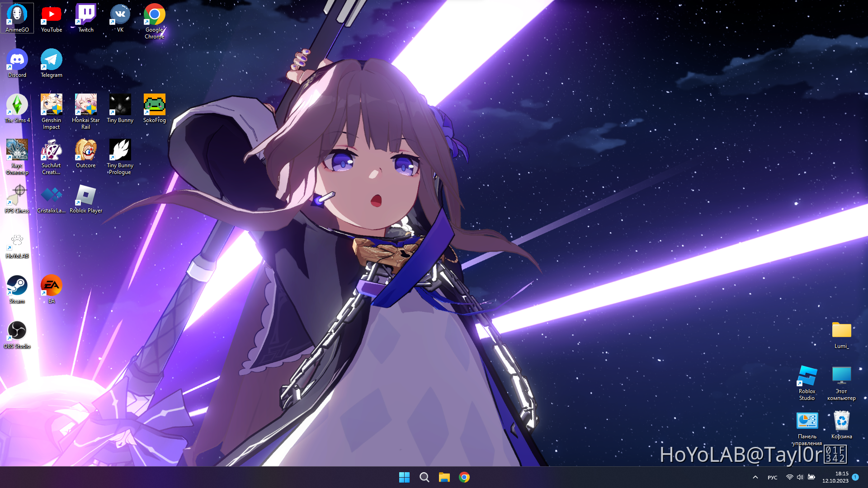Launch the YouTube shortcut
Image resolution: width=868 pixels, height=488 pixels.
pos(52,18)
